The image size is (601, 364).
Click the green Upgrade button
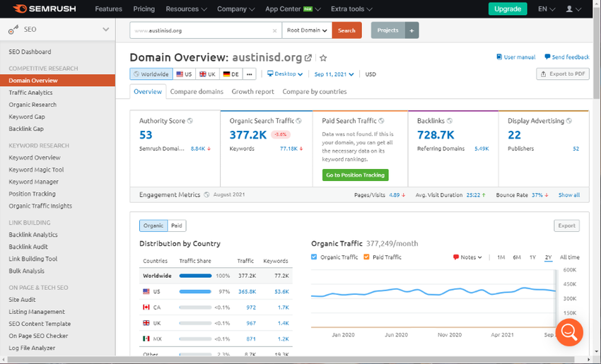[x=507, y=9]
